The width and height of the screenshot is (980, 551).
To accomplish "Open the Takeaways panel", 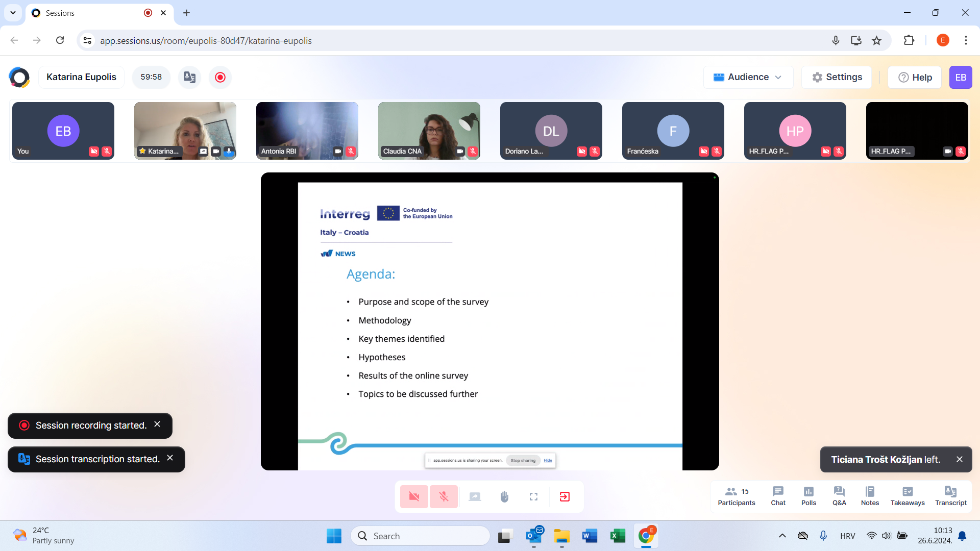I will (907, 496).
